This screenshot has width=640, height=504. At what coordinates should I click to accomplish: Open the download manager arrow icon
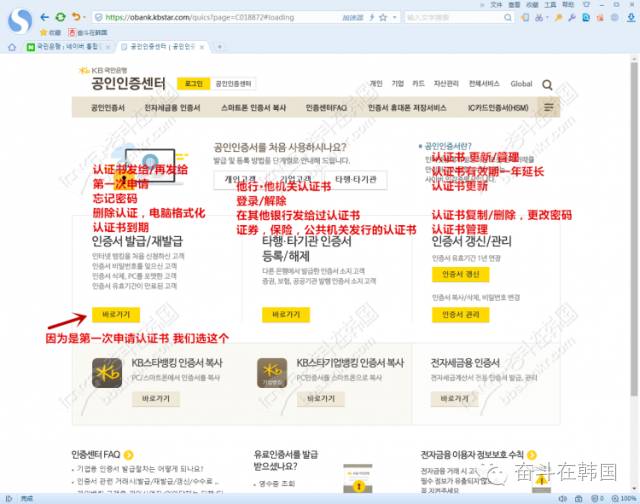point(631,18)
